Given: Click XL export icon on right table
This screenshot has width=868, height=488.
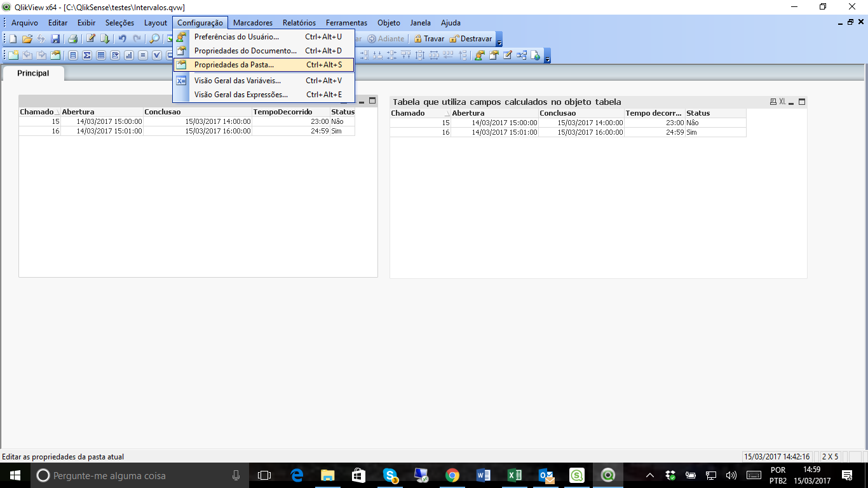Looking at the screenshot, I should [782, 102].
